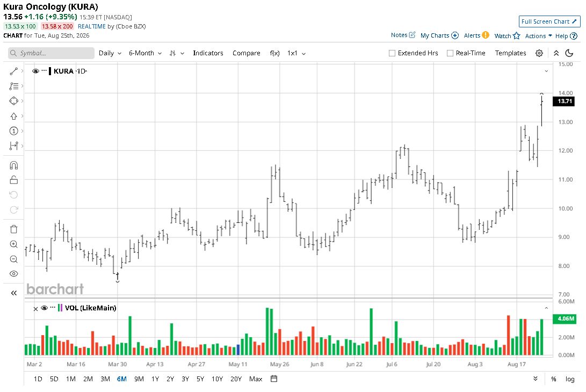Open the Compare menu
Viewport: 586px width, 392px height.
coord(247,53)
